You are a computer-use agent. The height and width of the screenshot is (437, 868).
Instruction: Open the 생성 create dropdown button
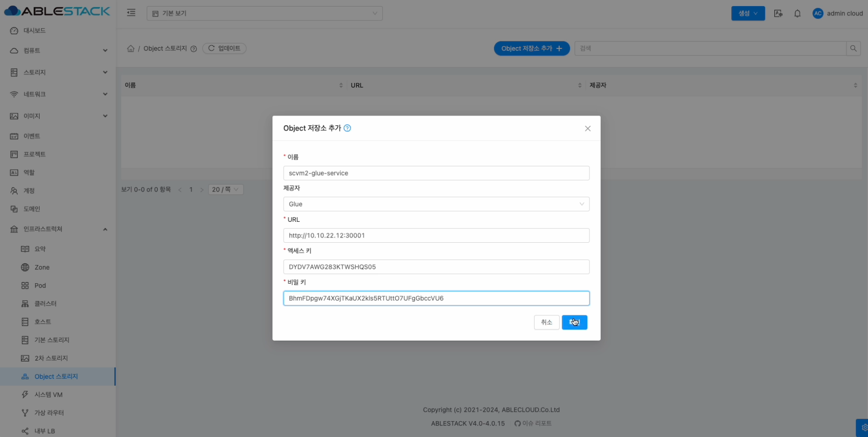(x=748, y=13)
